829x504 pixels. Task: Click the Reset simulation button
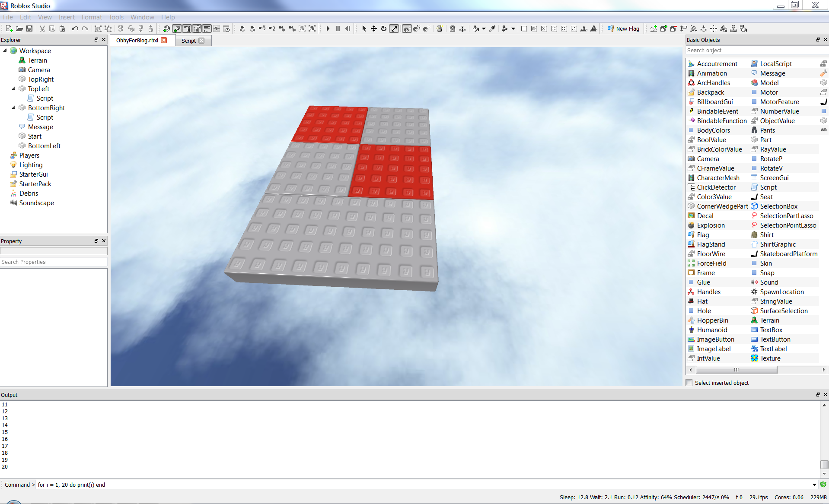348,29
